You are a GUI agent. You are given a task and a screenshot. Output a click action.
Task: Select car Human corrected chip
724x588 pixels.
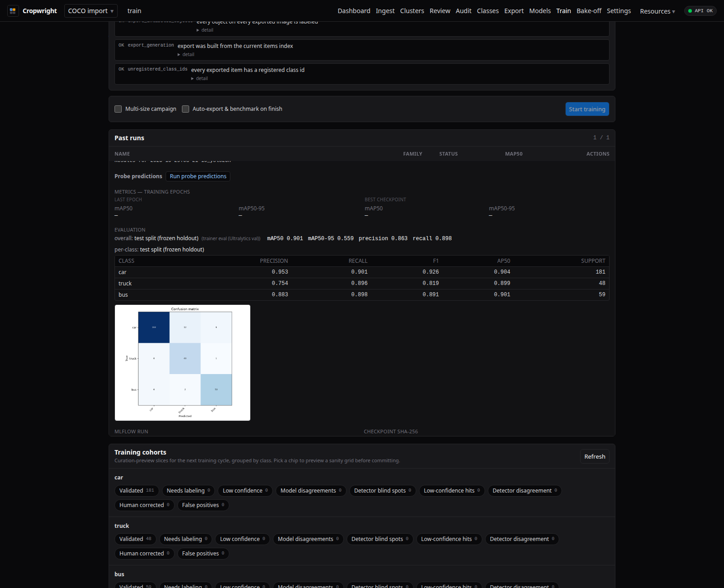tap(144, 505)
